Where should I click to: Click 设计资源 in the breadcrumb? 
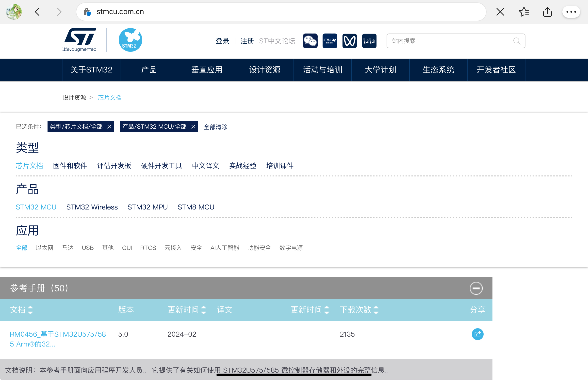74,98
